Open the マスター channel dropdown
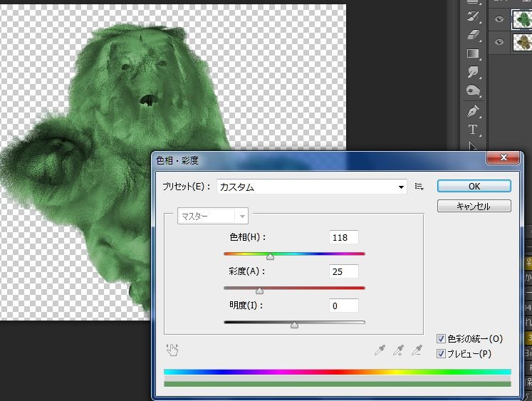The image size is (532, 401). coord(212,216)
